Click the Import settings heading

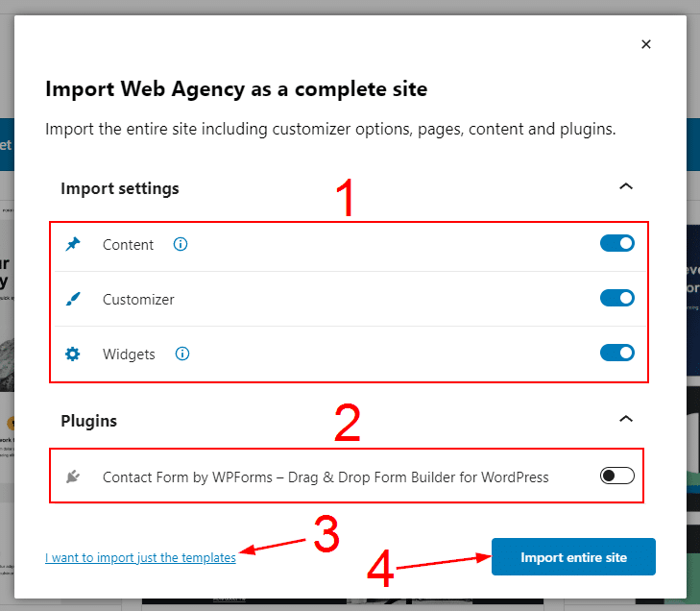tap(120, 188)
